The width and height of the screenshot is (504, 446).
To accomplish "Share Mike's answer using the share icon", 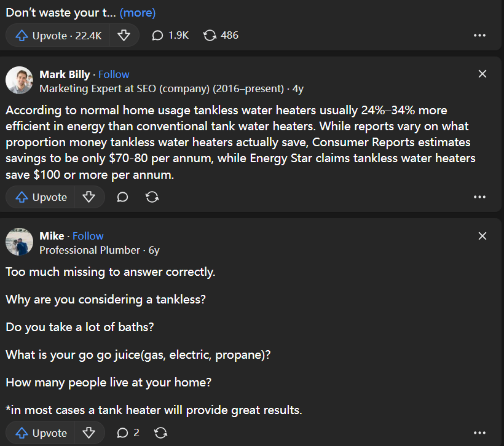I will click(x=161, y=433).
